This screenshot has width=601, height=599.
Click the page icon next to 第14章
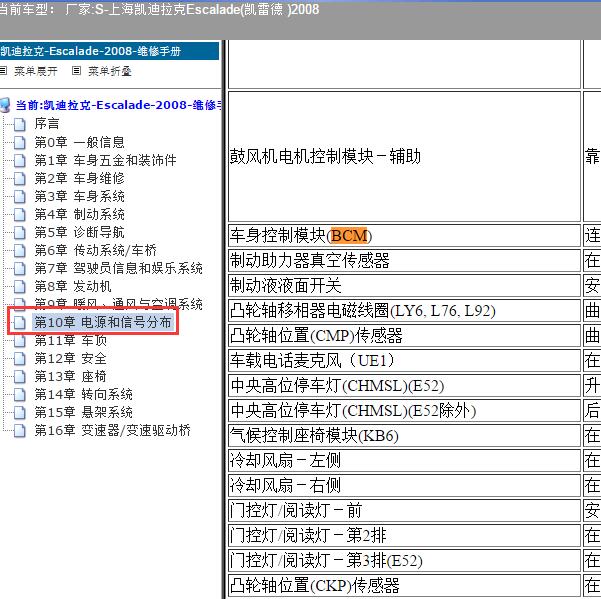point(20,395)
